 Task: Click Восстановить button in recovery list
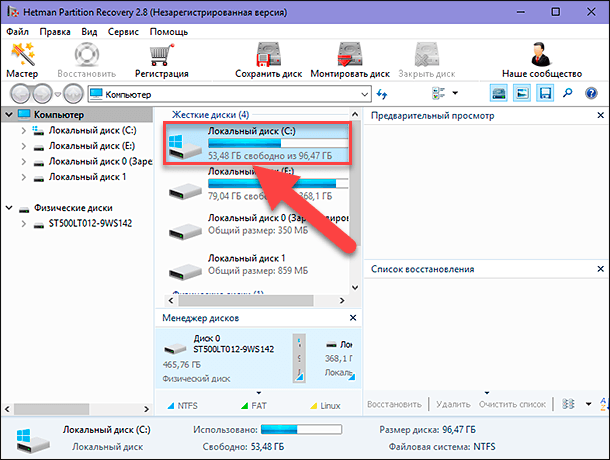pos(394,404)
